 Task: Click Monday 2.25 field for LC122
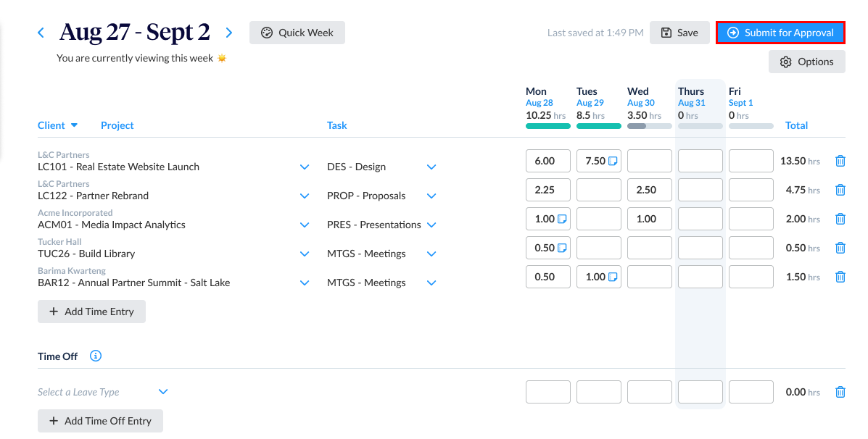coord(548,190)
